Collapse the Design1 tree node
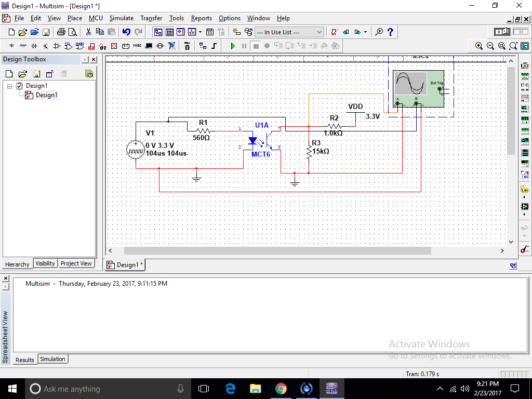Image resolution: width=532 pixels, height=399 pixels. (9, 86)
